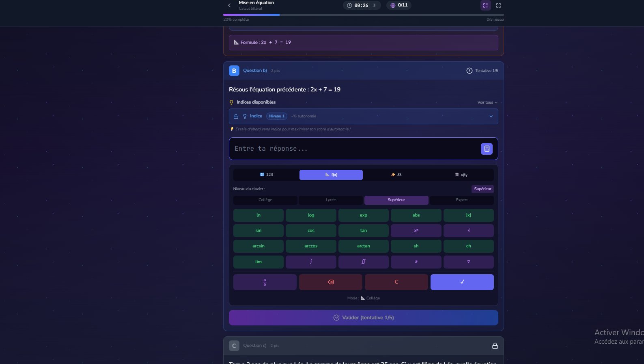644x364 pixels.
Task: Set keyboard level to Expert
Action: 461,200
